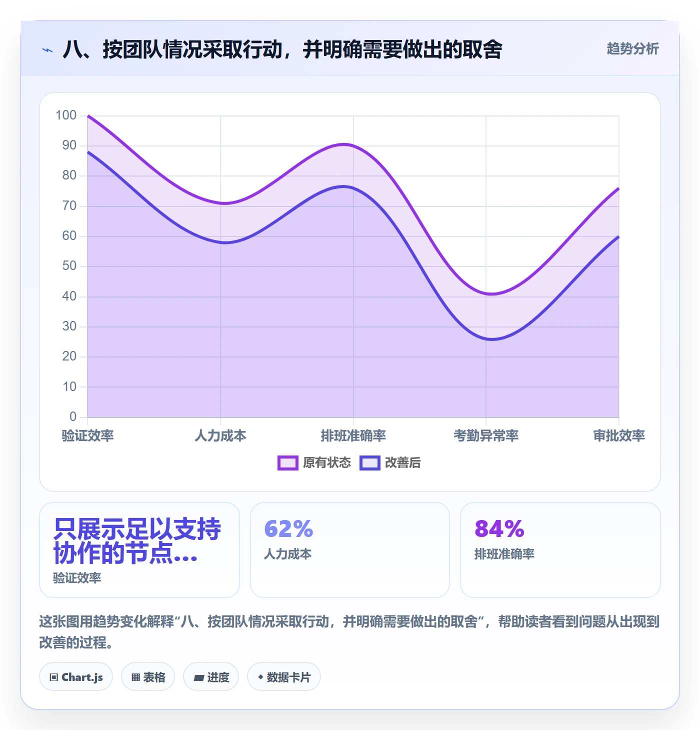
Task: Open the Chart.js tag
Action: pos(76,677)
